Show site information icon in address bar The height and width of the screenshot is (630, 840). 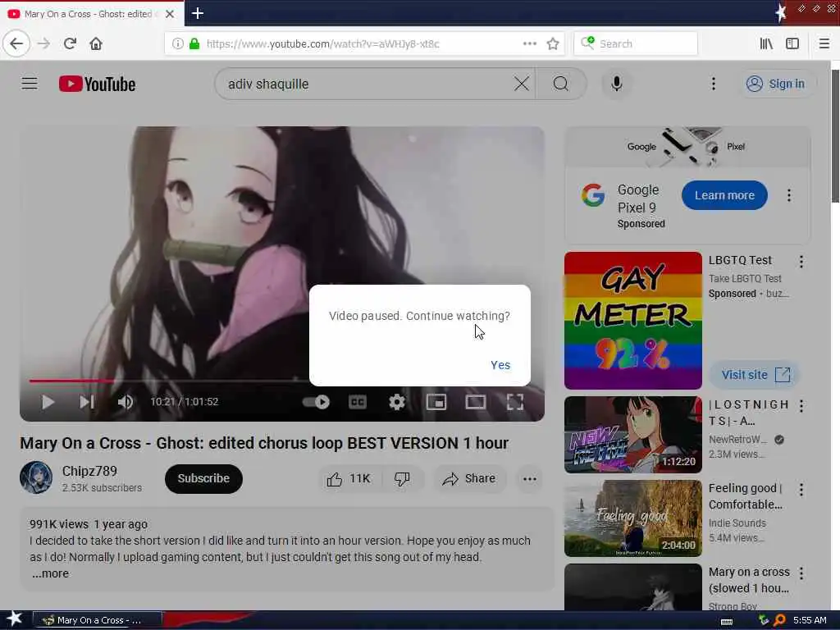click(x=177, y=43)
